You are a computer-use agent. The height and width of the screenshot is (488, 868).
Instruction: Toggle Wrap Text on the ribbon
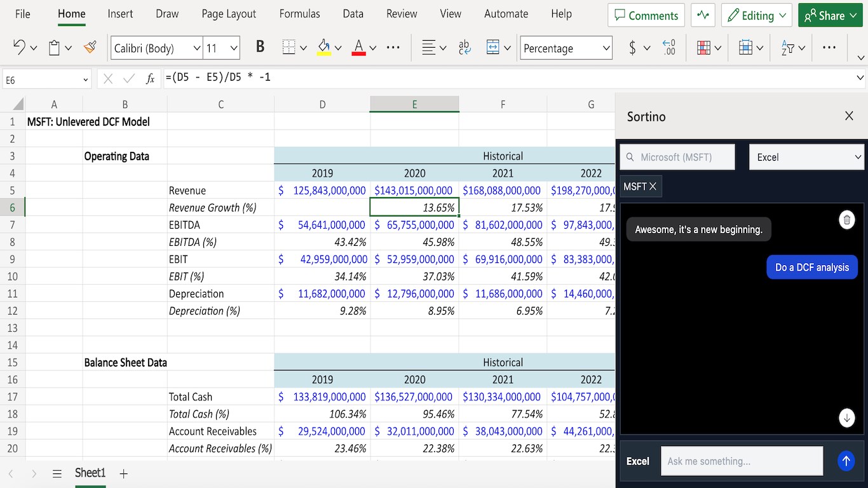pos(465,48)
